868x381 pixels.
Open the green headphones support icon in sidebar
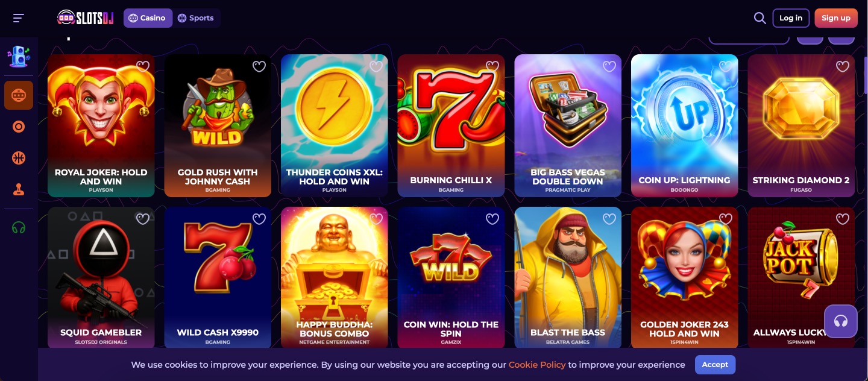pyautogui.click(x=19, y=227)
